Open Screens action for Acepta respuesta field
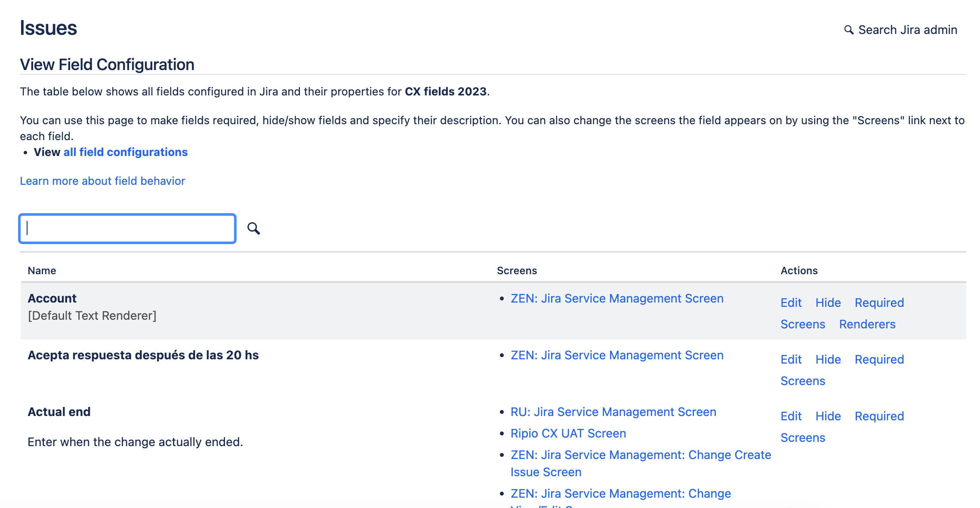The width and height of the screenshot is (980, 508). [803, 381]
